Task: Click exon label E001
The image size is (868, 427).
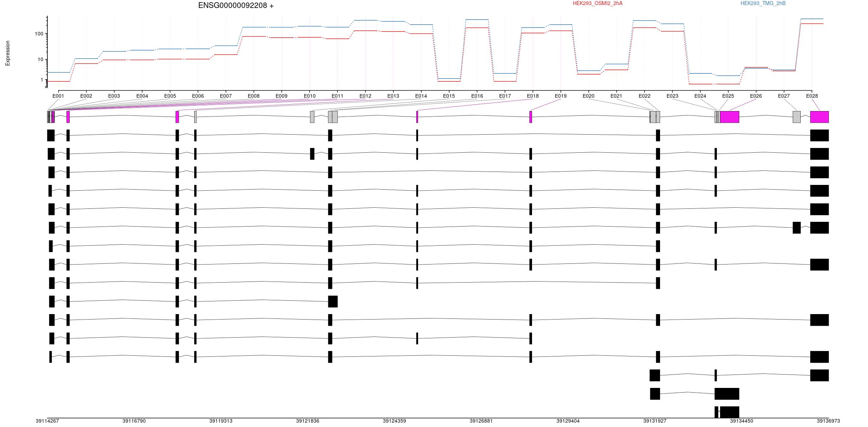Action: (58, 96)
